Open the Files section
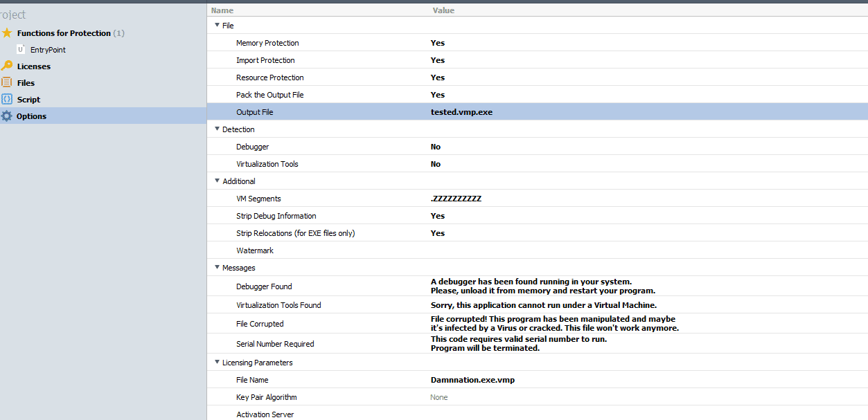868x420 pixels. [26, 83]
